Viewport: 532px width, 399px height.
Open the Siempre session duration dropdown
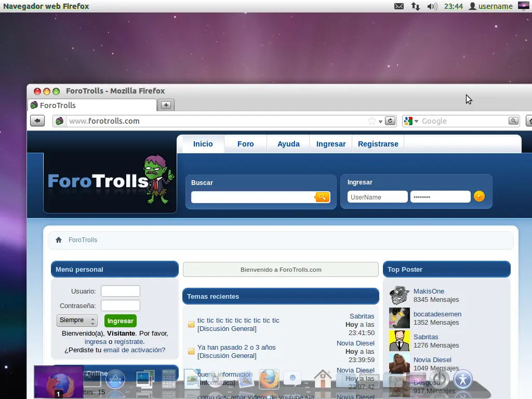[77, 320]
